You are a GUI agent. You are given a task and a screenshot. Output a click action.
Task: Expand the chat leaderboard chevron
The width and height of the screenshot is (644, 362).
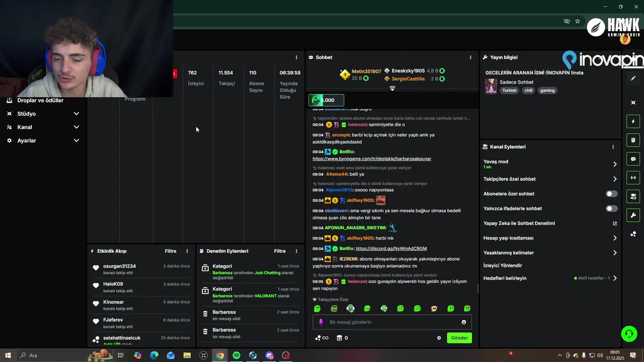click(x=392, y=88)
